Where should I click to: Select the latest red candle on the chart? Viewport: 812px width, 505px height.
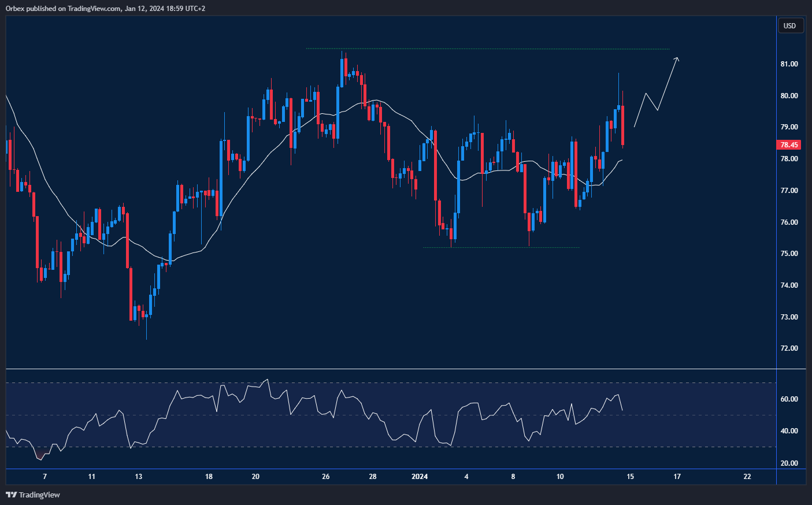[623, 125]
